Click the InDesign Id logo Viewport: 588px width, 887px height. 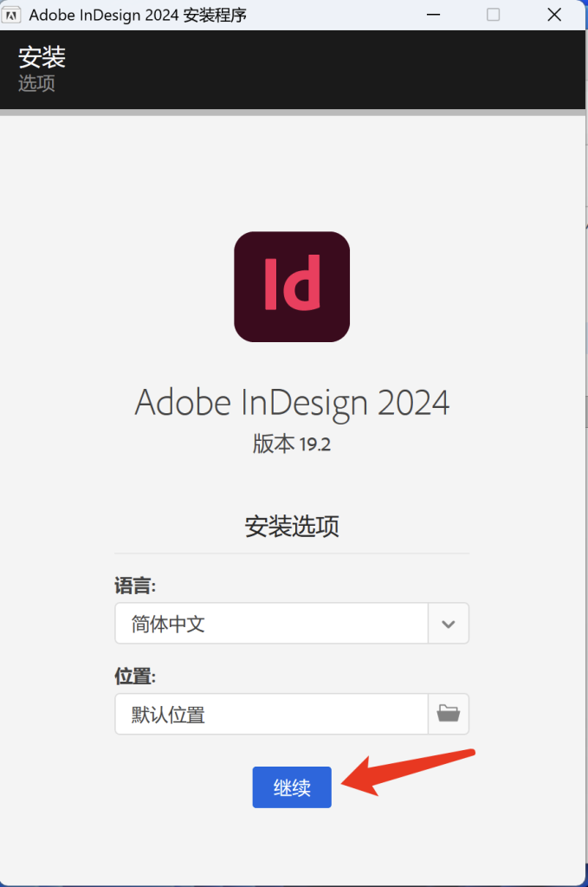pyautogui.click(x=292, y=287)
